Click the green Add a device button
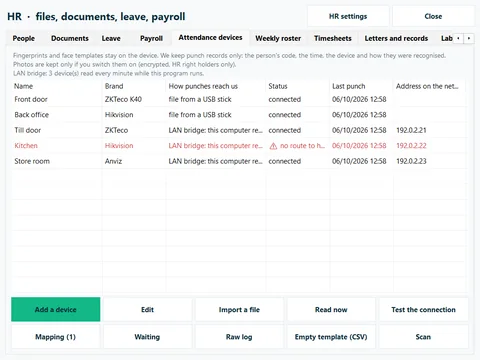 pos(56,309)
